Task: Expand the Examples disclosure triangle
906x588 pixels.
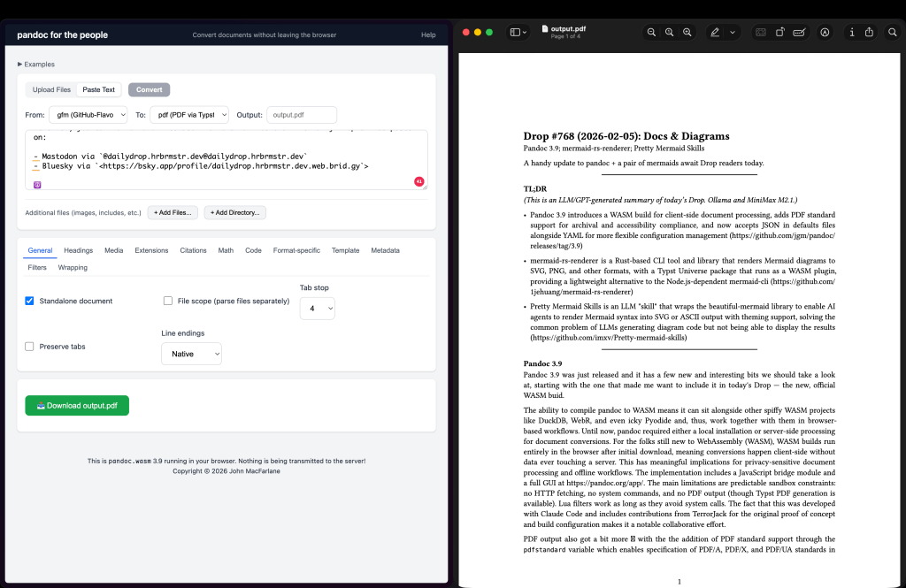Action: (x=20, y=65)
